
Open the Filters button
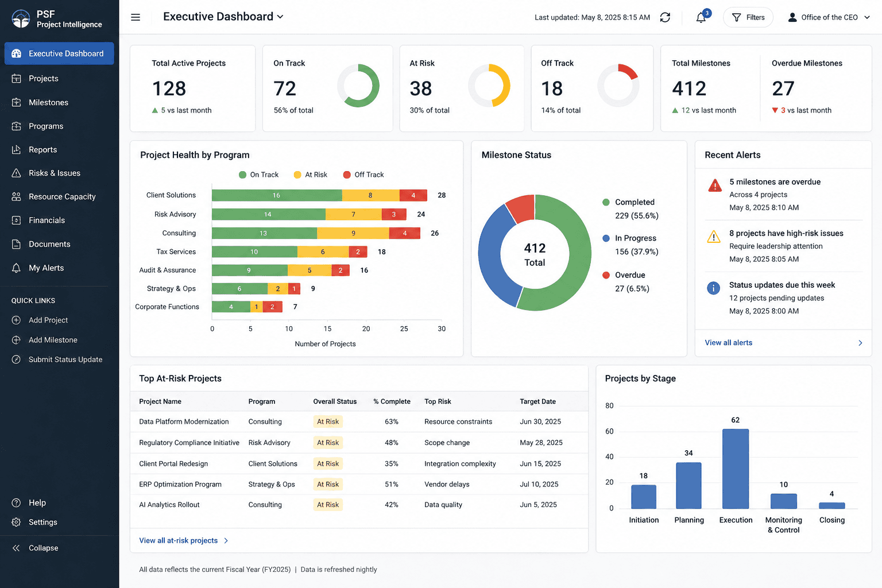click(x=748, y=17)
